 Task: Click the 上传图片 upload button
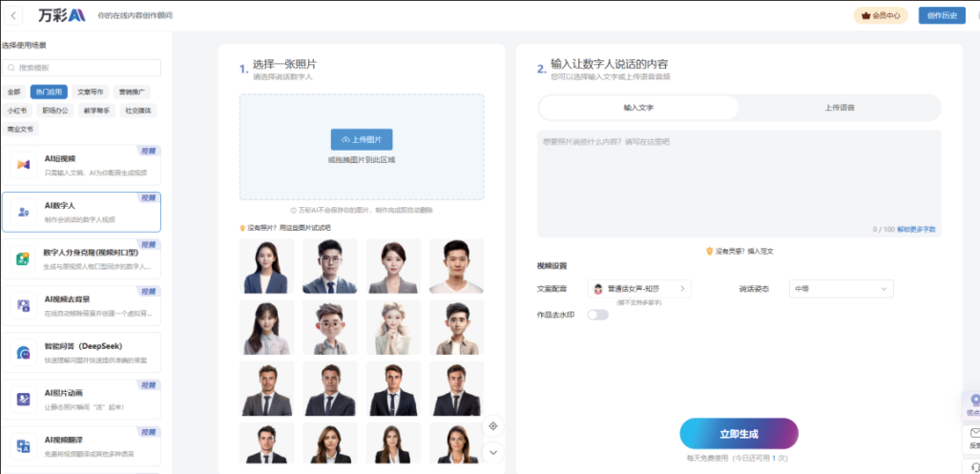(x=362, y=139)
